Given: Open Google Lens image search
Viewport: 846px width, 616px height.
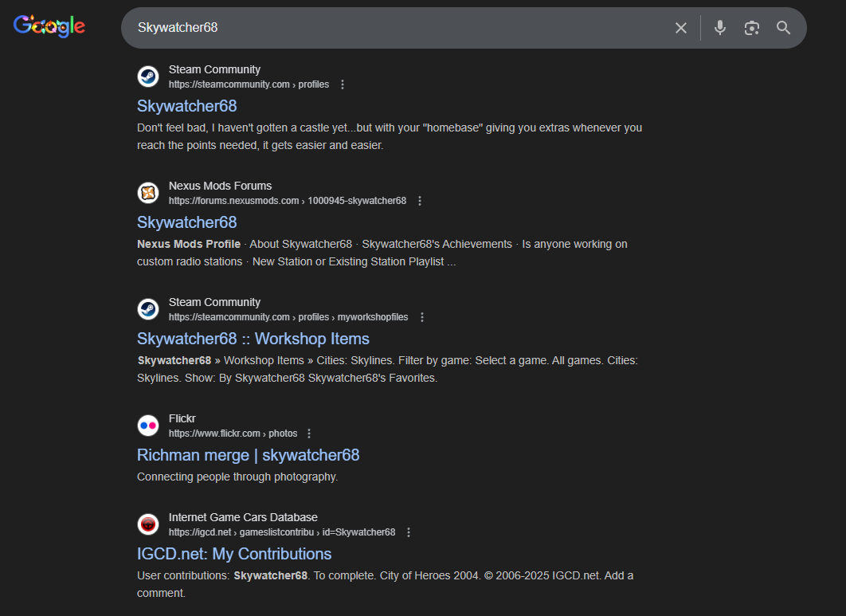Looking at the screenshot, I should (752, 28).
